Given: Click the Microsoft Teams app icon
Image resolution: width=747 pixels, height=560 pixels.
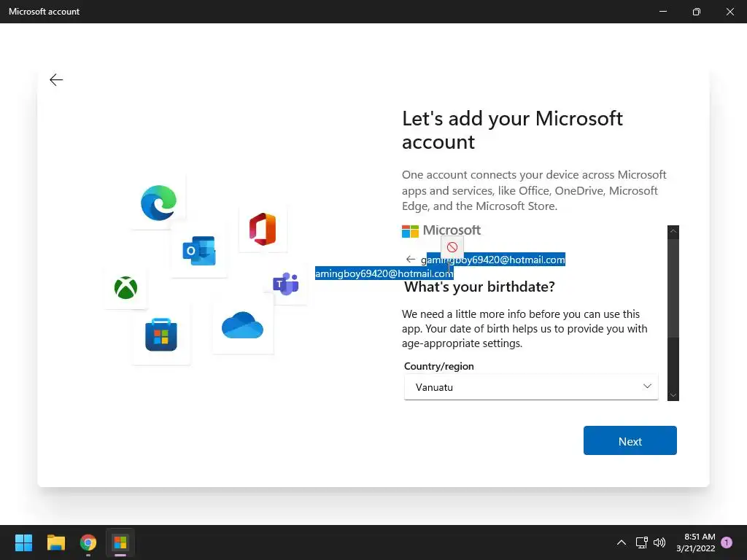Looking at the screenshot, I should click(x=285, y=284).
